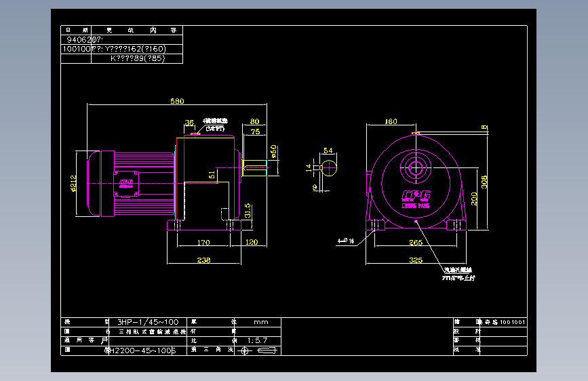
Task: Click the 80 shaft length dimension
Action: [x=254, y=121]
